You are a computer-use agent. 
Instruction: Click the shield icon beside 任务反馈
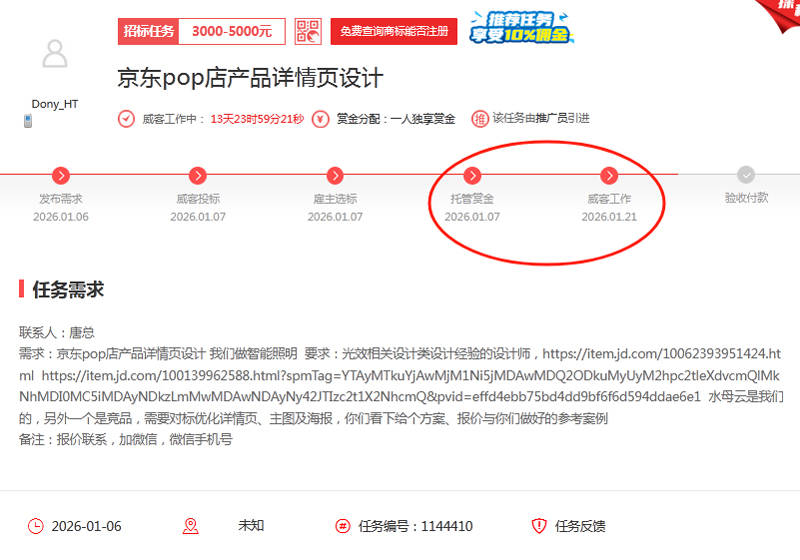[x=539, y=526]
